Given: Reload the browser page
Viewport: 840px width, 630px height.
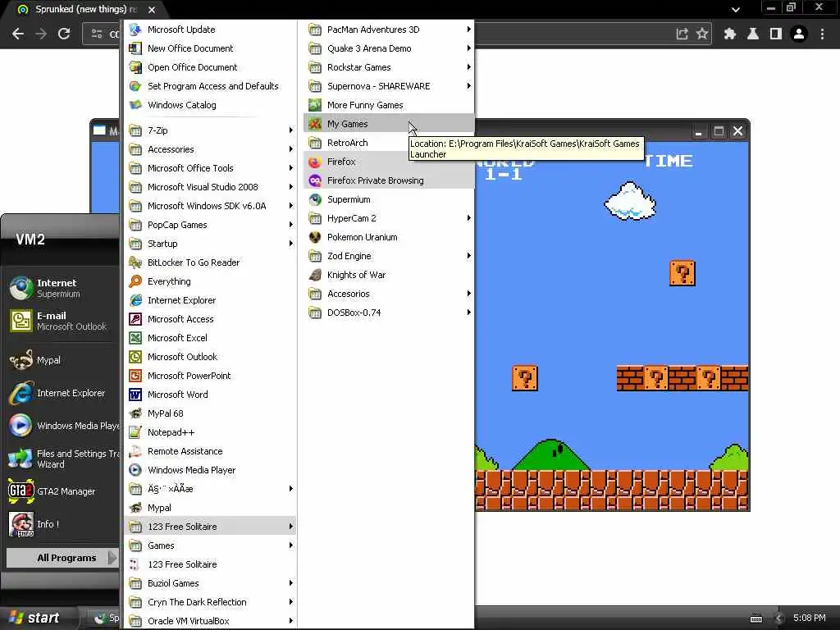Looking at the screenshot, I should coord(64,34).
